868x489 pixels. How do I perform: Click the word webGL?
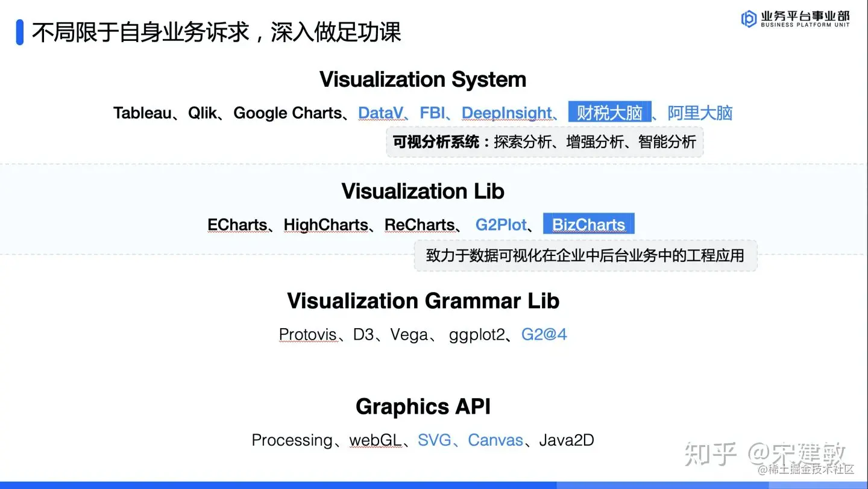[x=376, y=440]
